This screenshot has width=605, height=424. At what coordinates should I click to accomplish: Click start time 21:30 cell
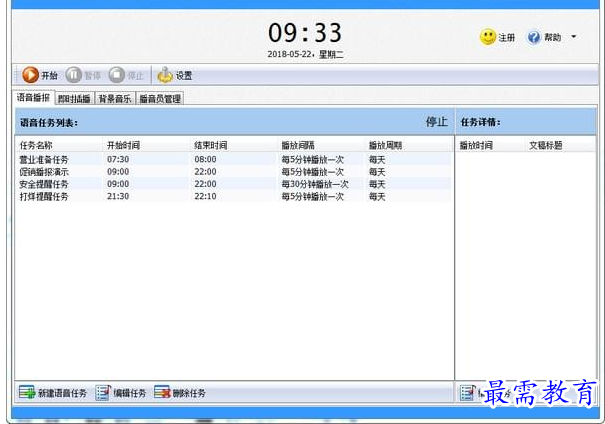click(118, 196)
